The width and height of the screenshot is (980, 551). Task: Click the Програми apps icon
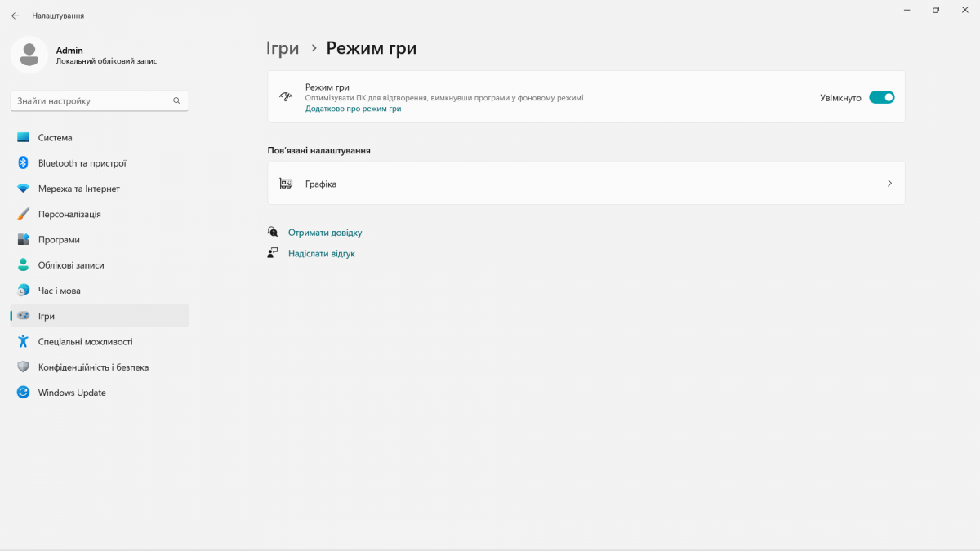point(23,240)
